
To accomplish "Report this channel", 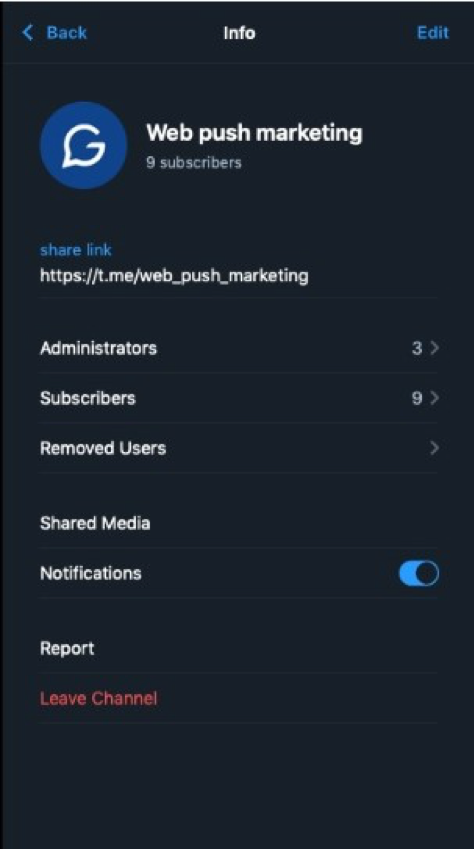I will point(238,649).
